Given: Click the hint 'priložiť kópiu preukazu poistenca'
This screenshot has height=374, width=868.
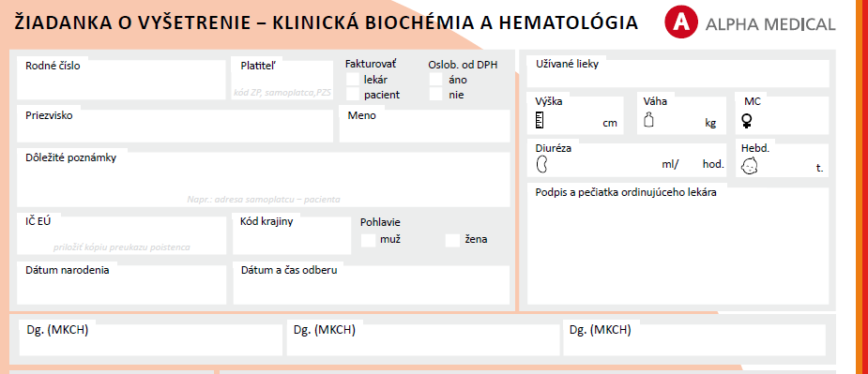Looking at the screenshot, I should click(x=122, y=247).
